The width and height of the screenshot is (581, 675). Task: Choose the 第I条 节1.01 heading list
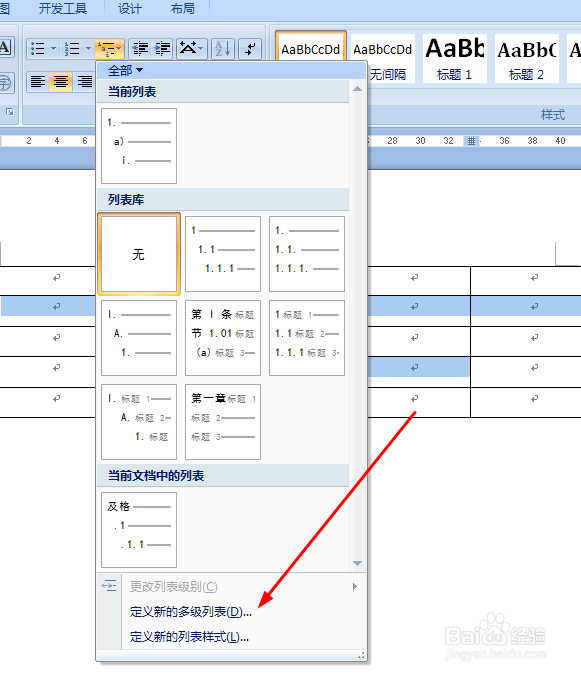(223, 338)
